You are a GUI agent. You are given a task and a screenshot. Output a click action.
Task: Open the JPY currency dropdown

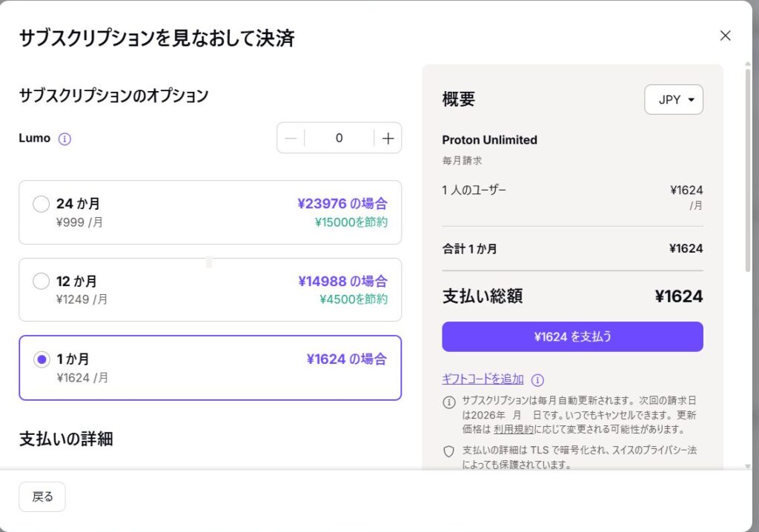[673, 99]
